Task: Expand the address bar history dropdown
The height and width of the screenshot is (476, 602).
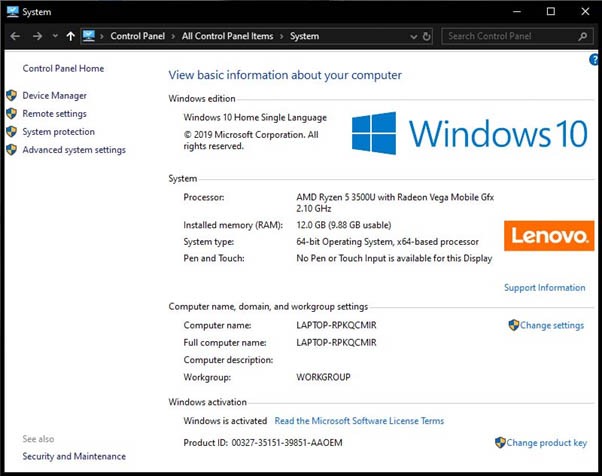Action: pos(413,36)
